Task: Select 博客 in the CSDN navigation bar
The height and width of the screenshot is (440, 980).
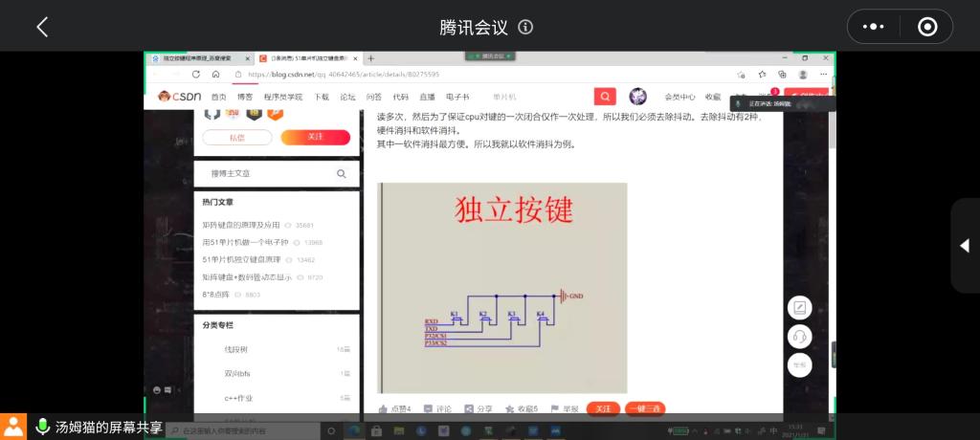Action: [x=245, y=97]
